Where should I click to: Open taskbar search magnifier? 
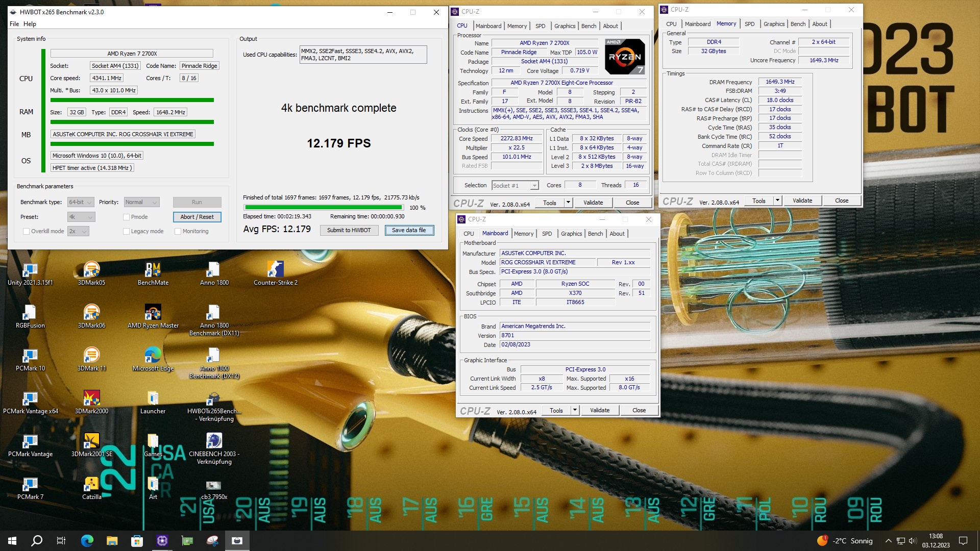(37, 541)
